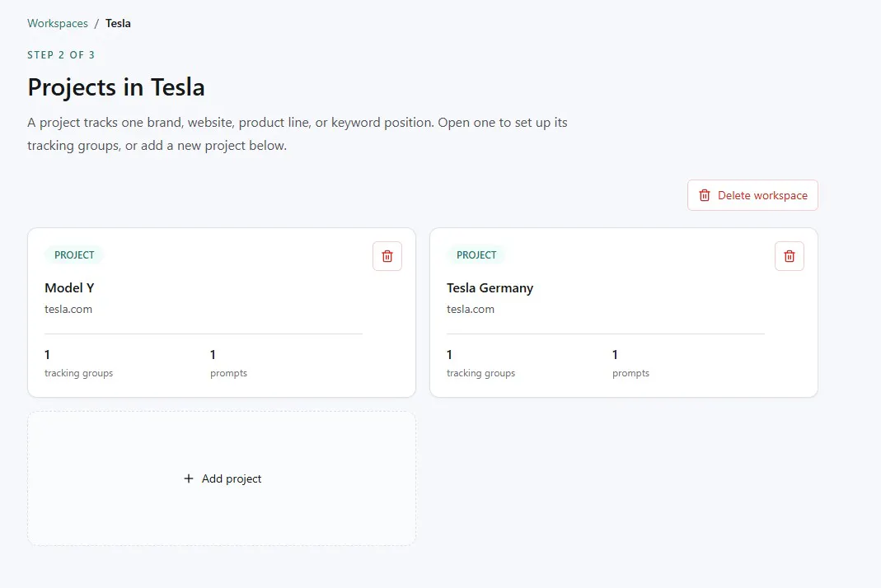Click the plus icon beside Add project
The image size is (881, 588).
(x=189, y=478)
